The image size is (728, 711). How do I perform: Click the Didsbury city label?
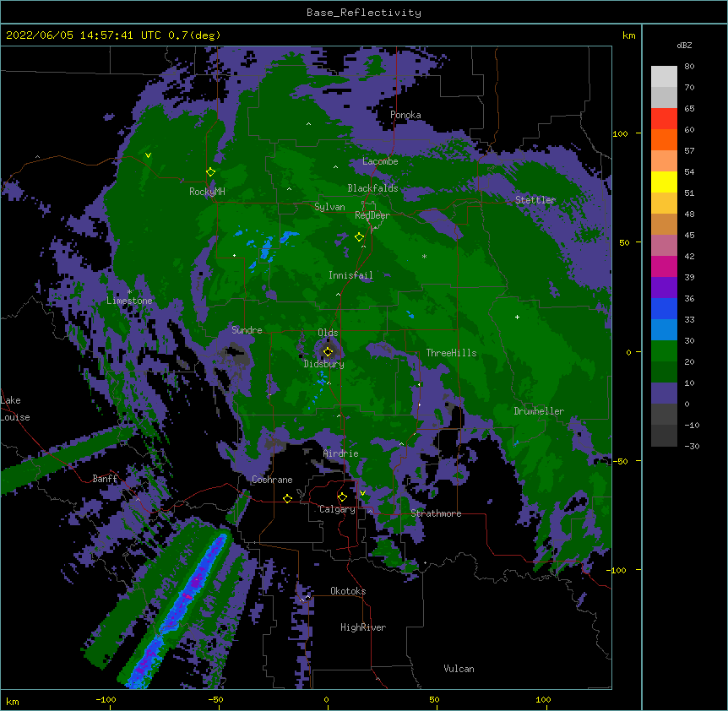coord(324,364)
